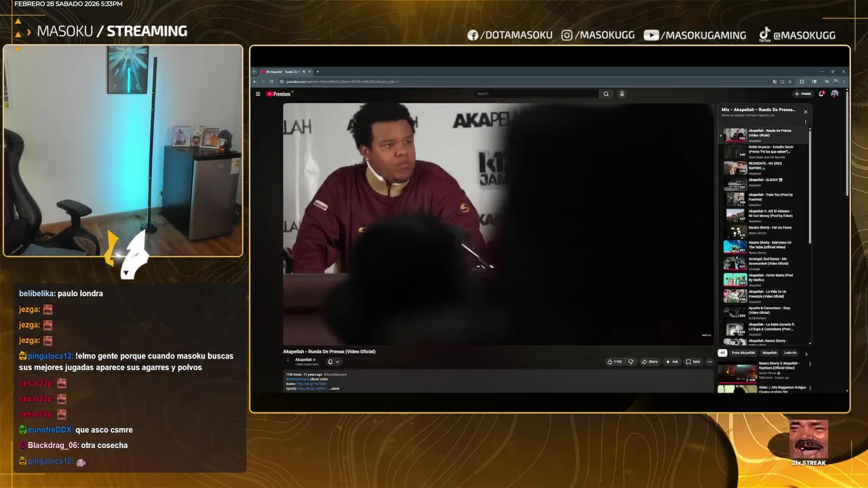Screen dimensions: 868x488
Task: Click chat username Blackdrag_06
Action: 53,445
